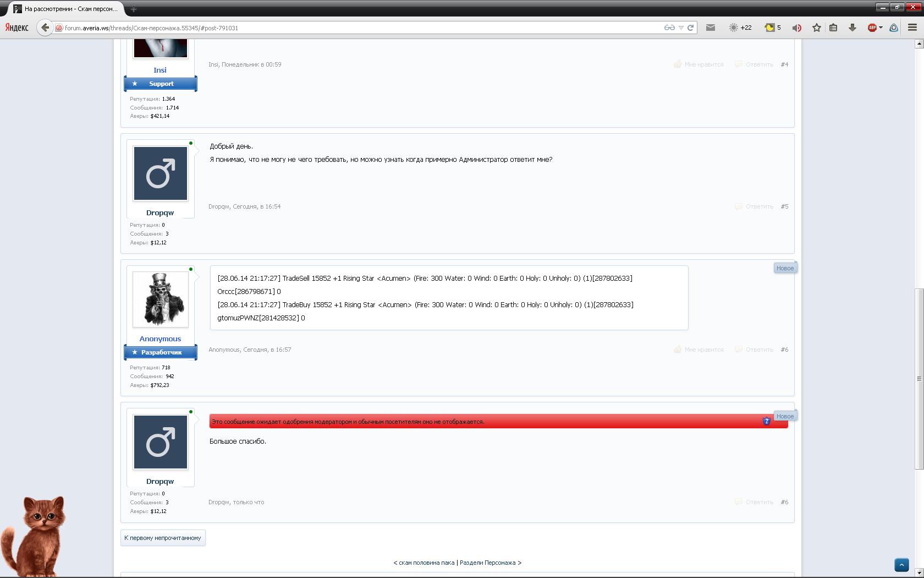
Task: Open the mail envelope toolbar icon
Action: (x=711, y=28)
